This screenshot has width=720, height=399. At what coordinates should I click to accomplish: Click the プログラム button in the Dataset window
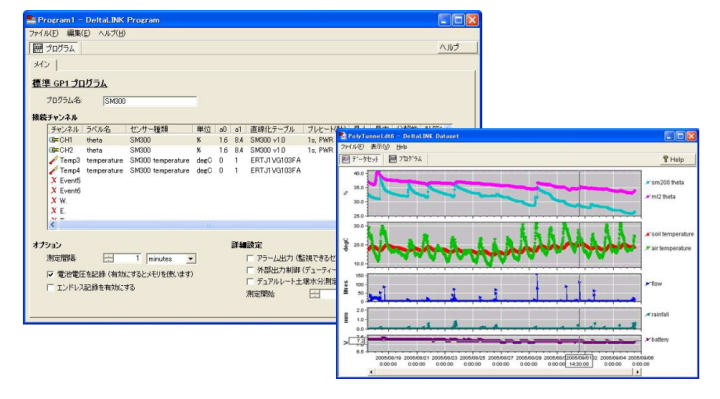pyautogui.click(x=405, y=159)
